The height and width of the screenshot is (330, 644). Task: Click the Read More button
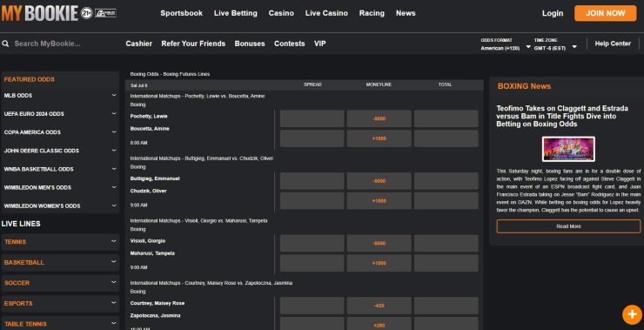[x=568, y=226]
